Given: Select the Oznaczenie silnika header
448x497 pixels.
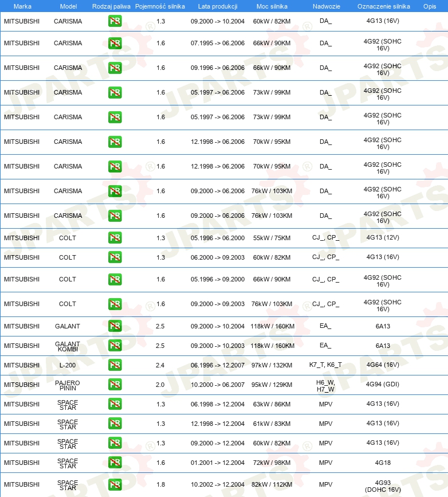Looking at the screenshot, I should pyautogui.click(x=384, y=6).
